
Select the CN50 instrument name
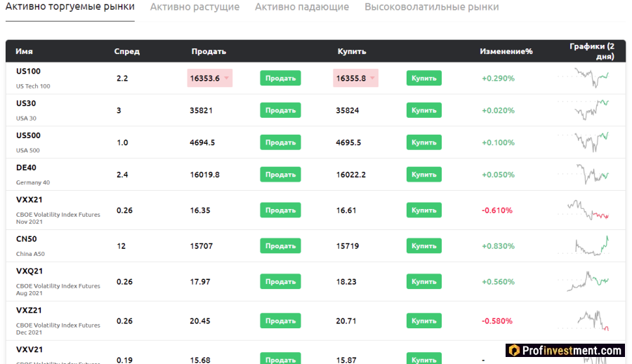click(x=26, y=239)
